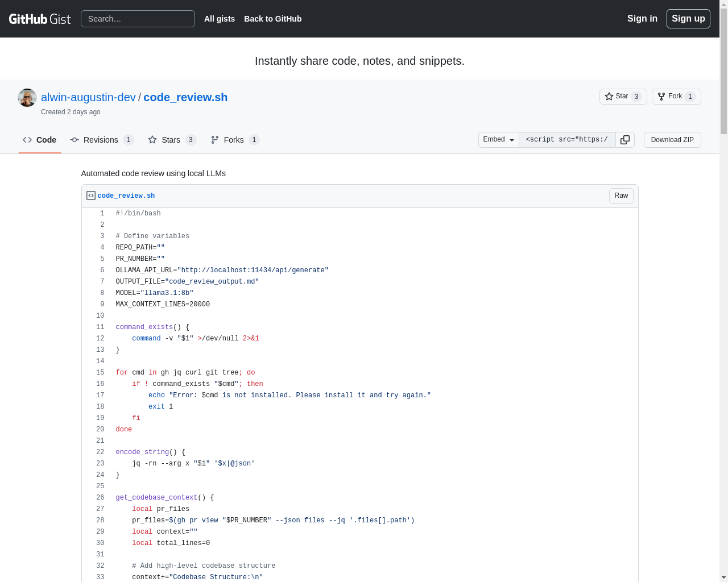Click the file code icon beside code_review.sh
728x582 pixels.
(x=91, y=196)
